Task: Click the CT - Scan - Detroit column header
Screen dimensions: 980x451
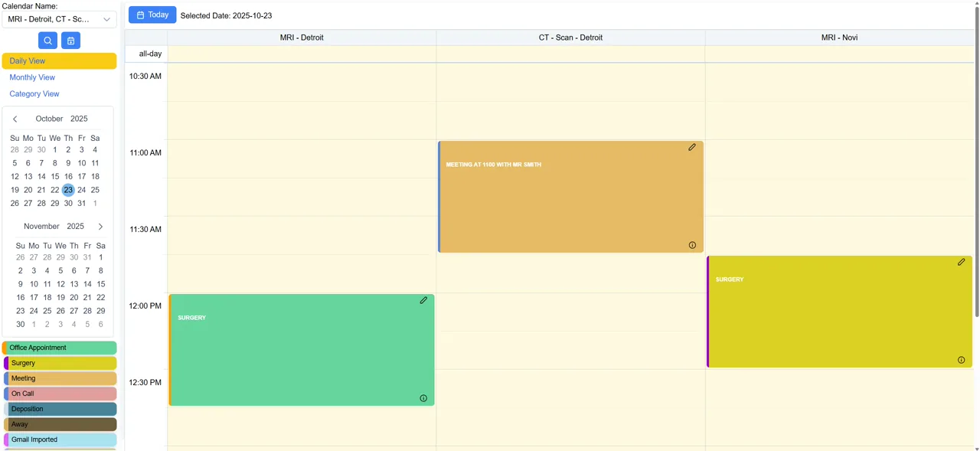Action: pos(570,38)
